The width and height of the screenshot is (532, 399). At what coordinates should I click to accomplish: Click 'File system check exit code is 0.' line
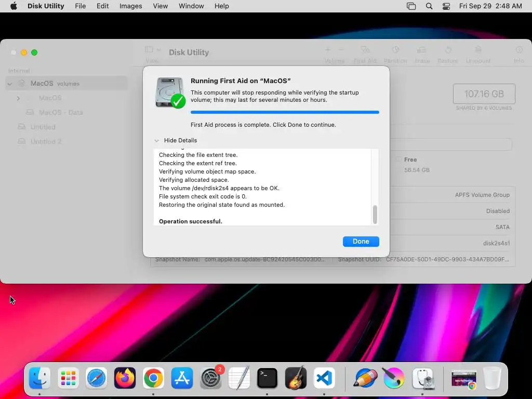point(203,196)
